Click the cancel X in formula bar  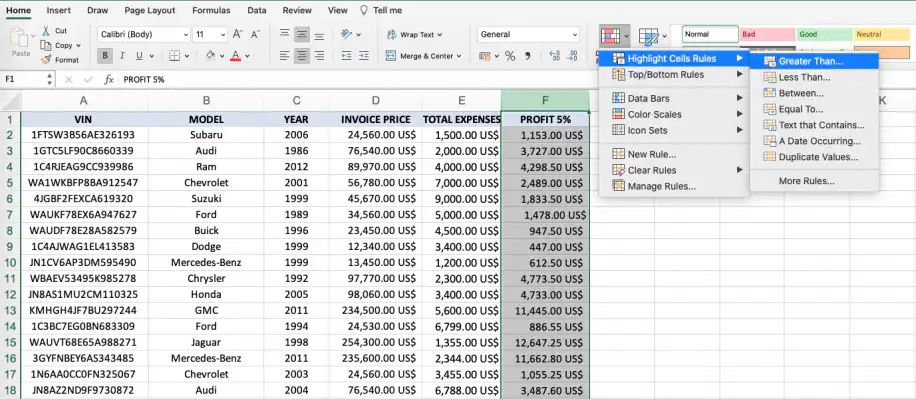coord(68,79)
